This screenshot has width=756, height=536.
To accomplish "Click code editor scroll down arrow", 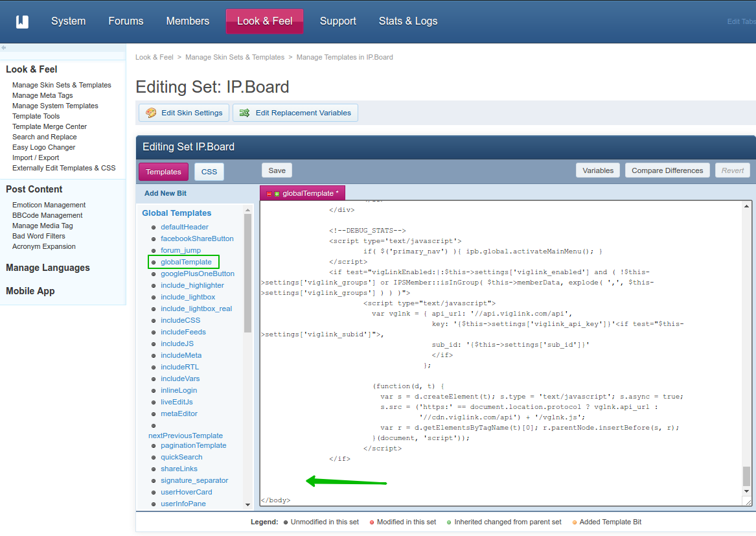I will (746, 491).
